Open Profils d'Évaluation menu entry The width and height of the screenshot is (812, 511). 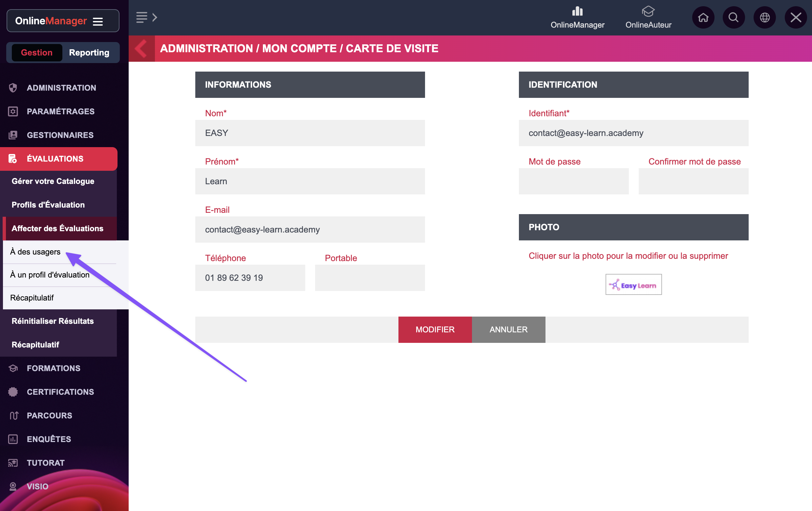tap(48, 205)
